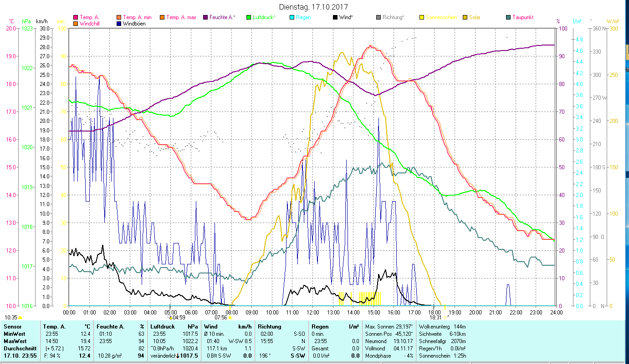
Task: Click the 'Ø 10 min.' wind label
Action: pos(215,334)
